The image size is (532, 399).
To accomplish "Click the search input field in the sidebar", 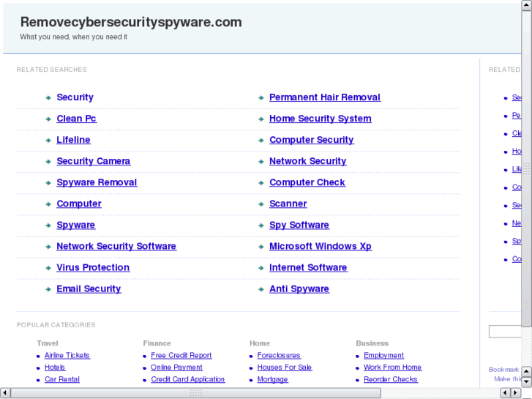I will point(505,332).
